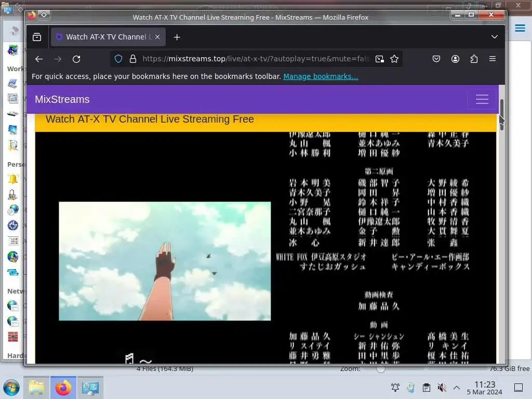Click the AT-X live video player
This screenshot has height=399, width=532.
265,248
